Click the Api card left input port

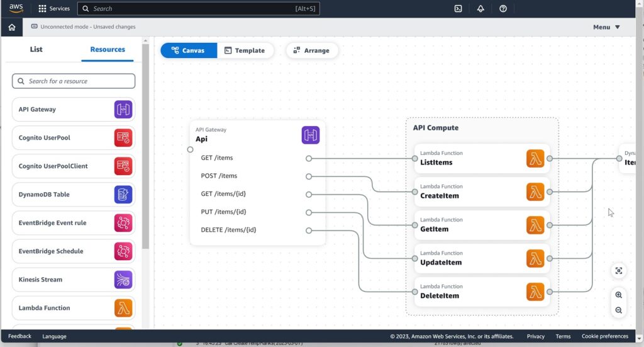(x=190, y=150)
